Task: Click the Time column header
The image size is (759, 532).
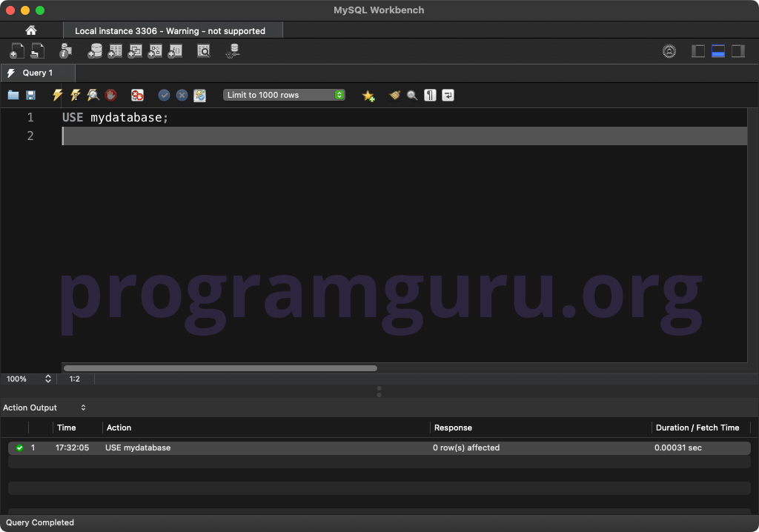Action: 66,428
